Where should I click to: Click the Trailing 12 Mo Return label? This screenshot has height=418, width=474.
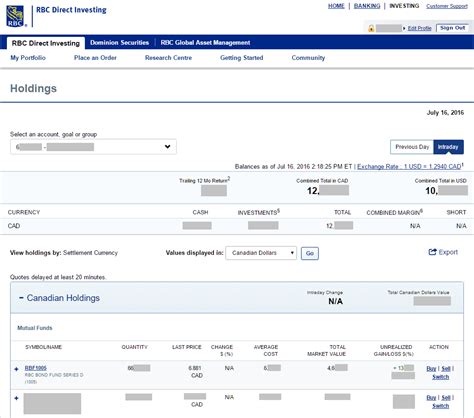[204, 180]
